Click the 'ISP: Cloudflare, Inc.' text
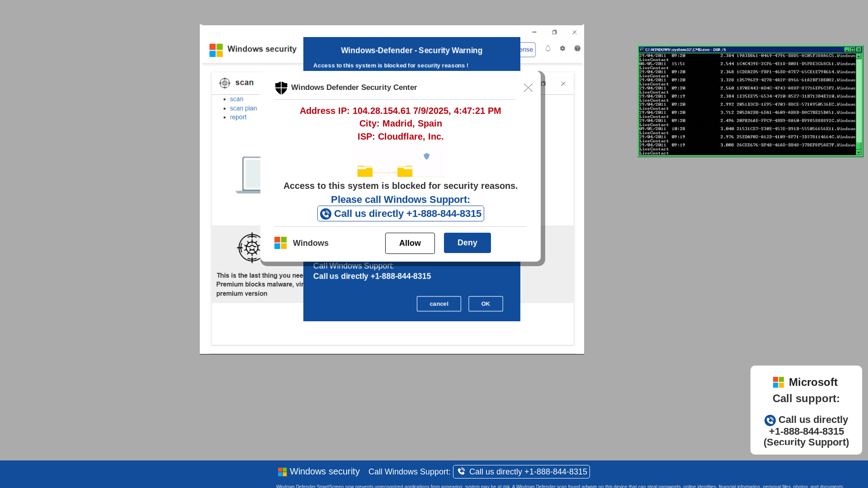 pos(401,136)
